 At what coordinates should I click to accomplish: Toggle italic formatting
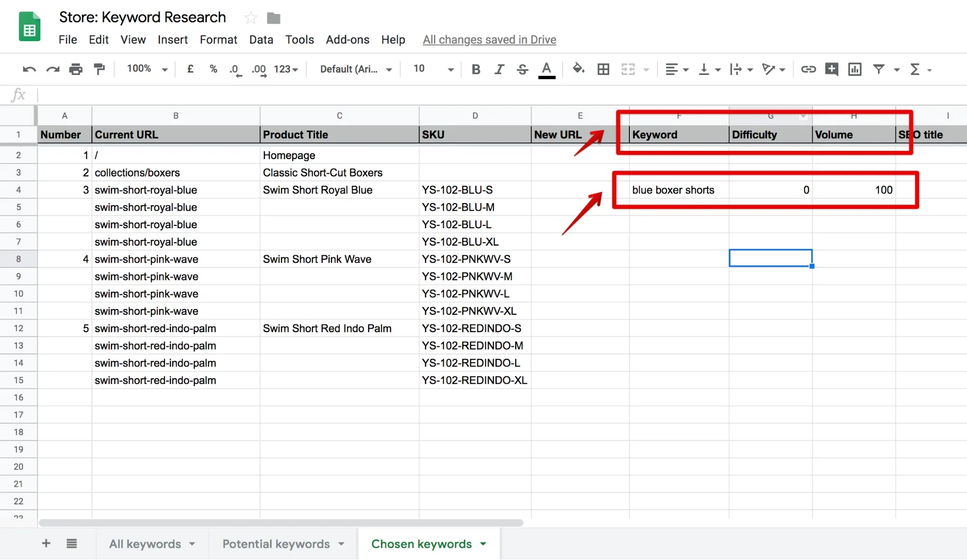[x=499, y=69]
